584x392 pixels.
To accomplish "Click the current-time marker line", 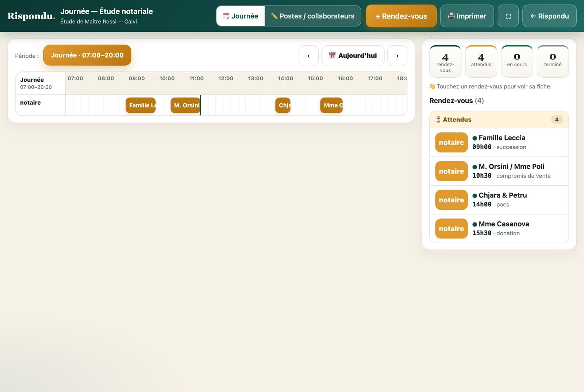I will [x=200, y=105].
